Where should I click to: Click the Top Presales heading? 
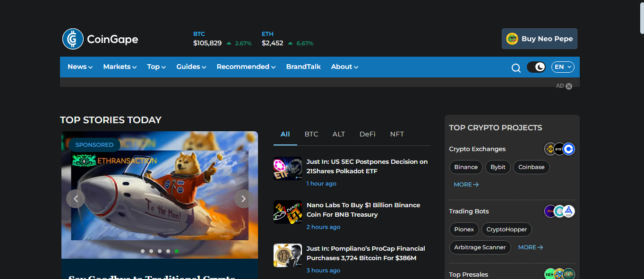click(x=469, y=275)
